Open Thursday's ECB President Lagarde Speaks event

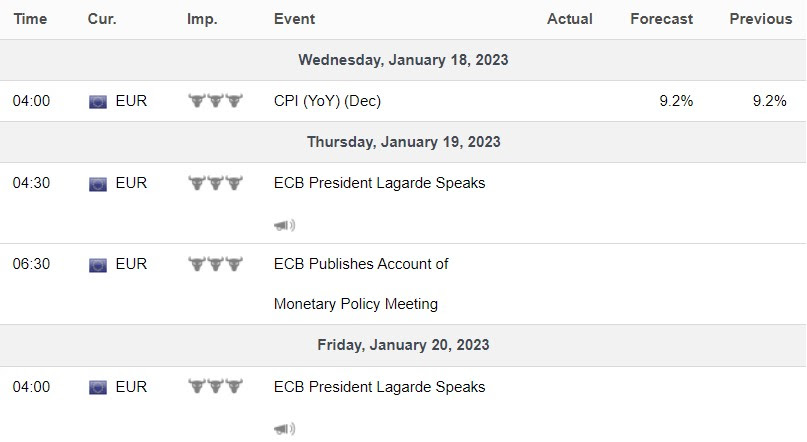pyautogui.click(x=379, y=183)
